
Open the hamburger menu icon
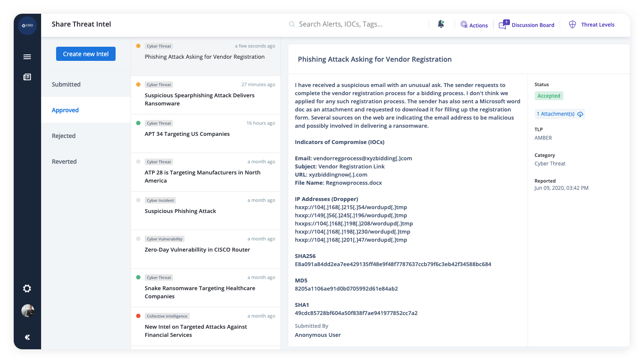tap(27, 57)
